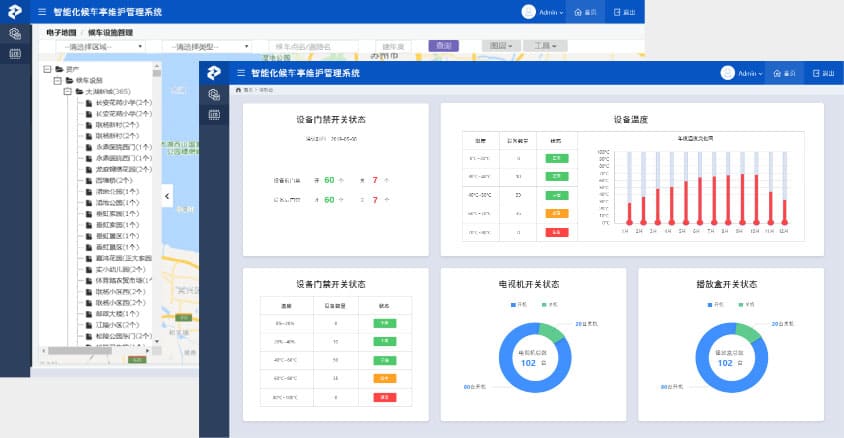This screenshot has width=844, height=438.
Task: Click the 20台关机 label in 播放盒 chart
Action: click(783, 324)
